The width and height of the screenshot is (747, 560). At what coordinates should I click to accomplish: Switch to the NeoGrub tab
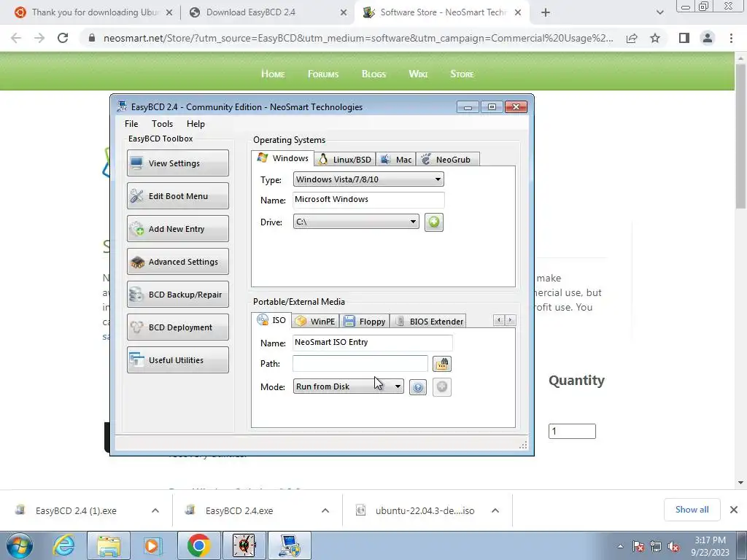447,160
